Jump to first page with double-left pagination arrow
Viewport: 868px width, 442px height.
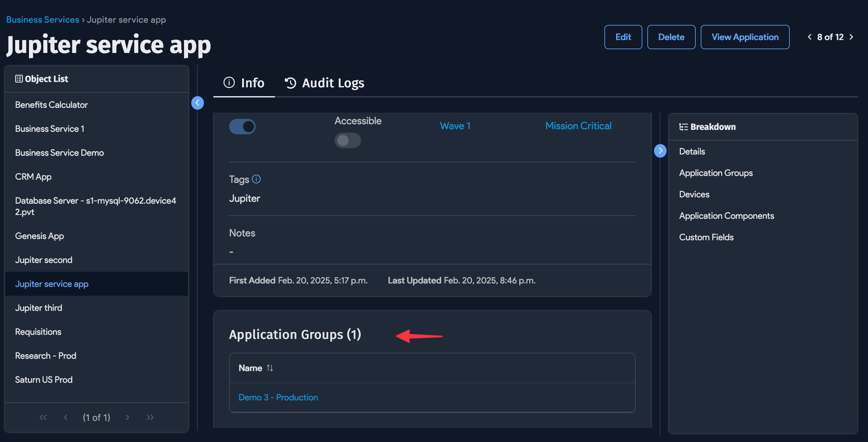pyautogui.click(x=43, y=417)
